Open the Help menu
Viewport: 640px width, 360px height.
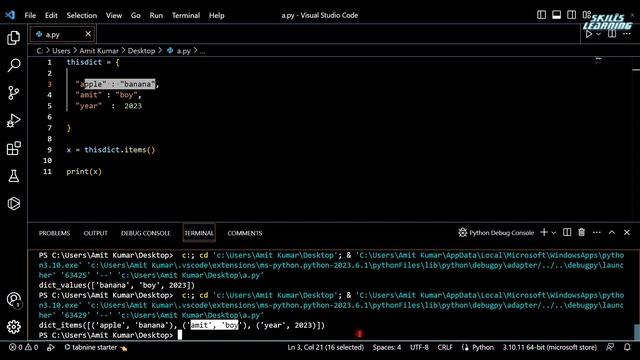pyautogui.click(x=217, y=16)
